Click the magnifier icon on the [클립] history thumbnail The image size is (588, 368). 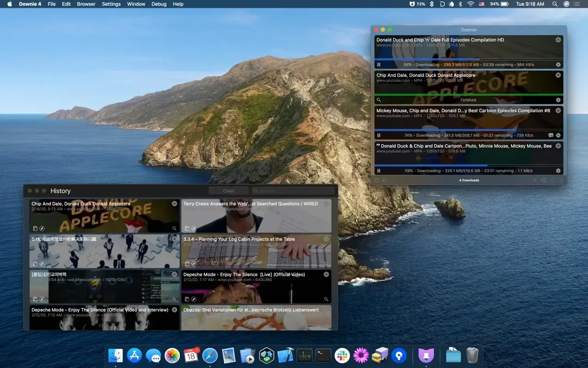174,299
